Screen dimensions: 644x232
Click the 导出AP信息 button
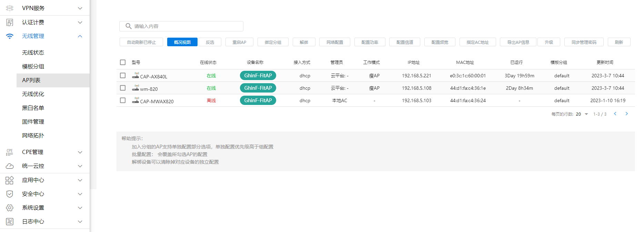tap(518, 42)
